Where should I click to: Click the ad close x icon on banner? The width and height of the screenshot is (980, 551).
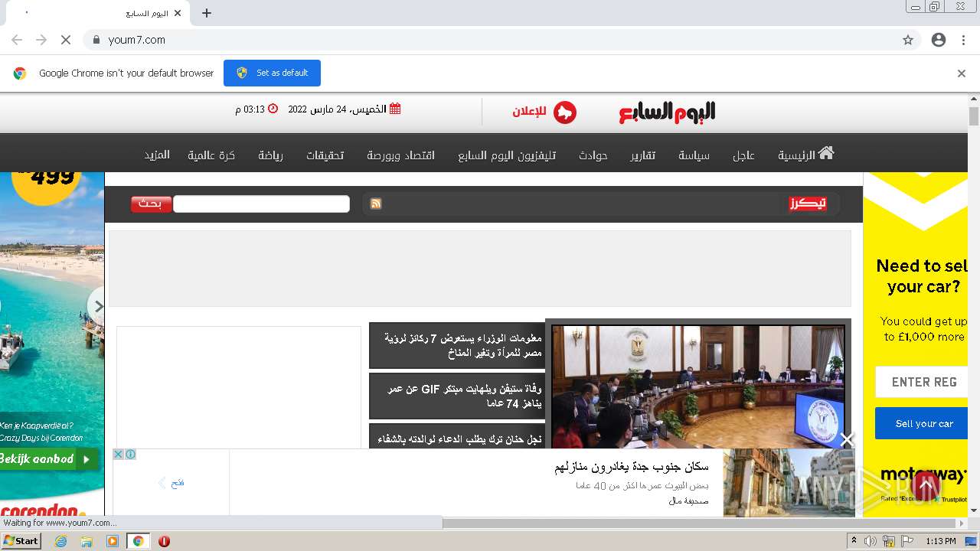click(119, 455)
